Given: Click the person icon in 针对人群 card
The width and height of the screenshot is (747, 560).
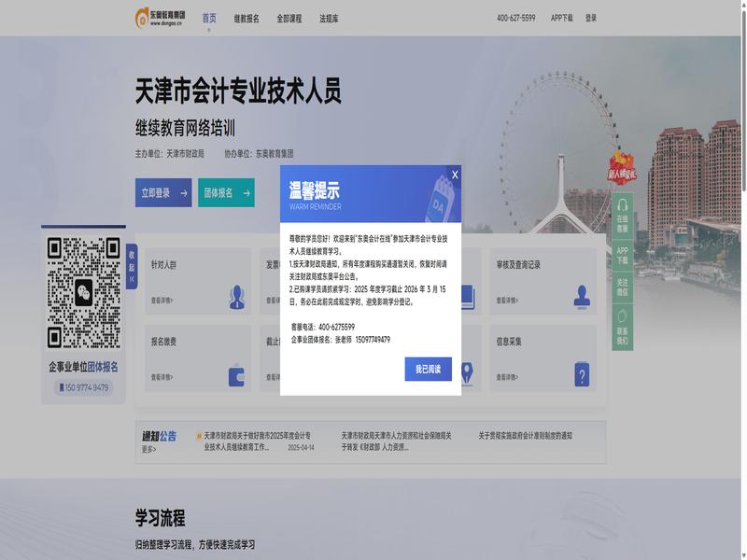Looking at the screenshot, I should [x=237, y=297].
